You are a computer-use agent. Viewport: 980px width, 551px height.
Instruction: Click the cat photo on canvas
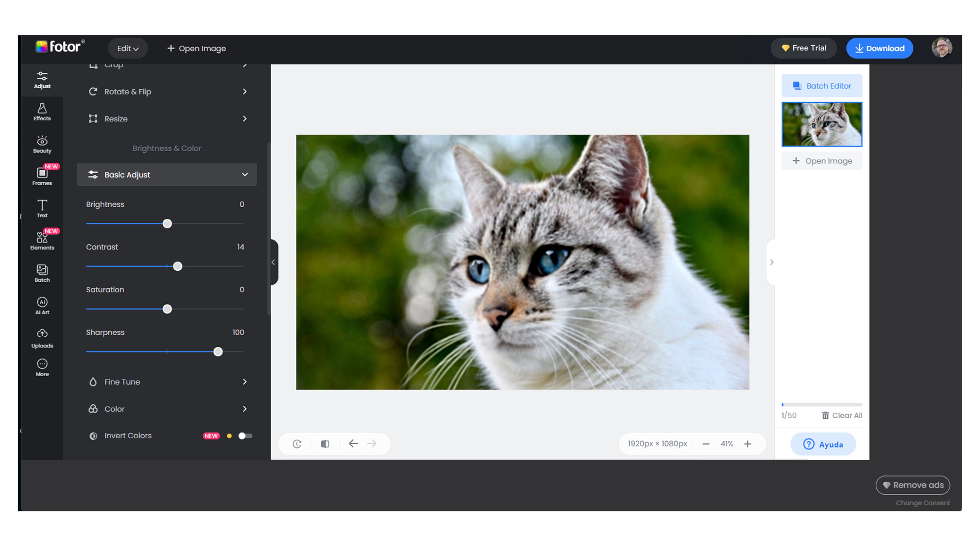(x=523, y=262)
